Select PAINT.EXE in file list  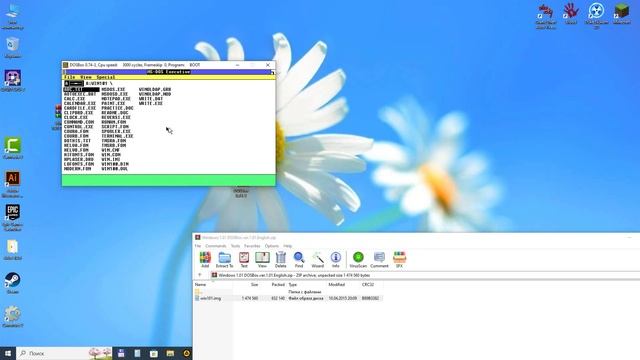coord(113,103)
